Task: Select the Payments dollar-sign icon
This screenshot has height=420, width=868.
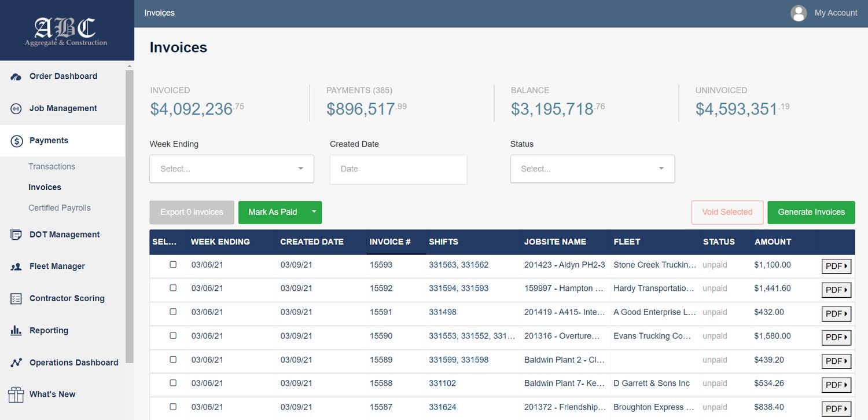Action: (16, 141)
